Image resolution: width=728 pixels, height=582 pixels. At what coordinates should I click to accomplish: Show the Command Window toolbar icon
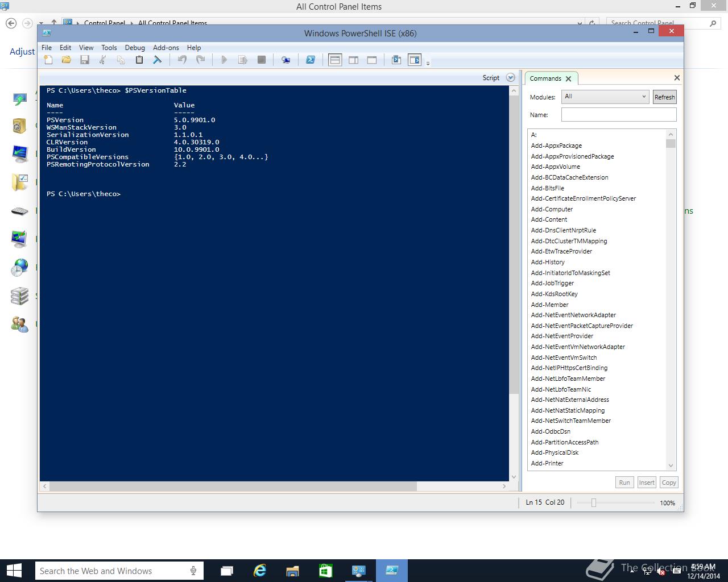396,60
